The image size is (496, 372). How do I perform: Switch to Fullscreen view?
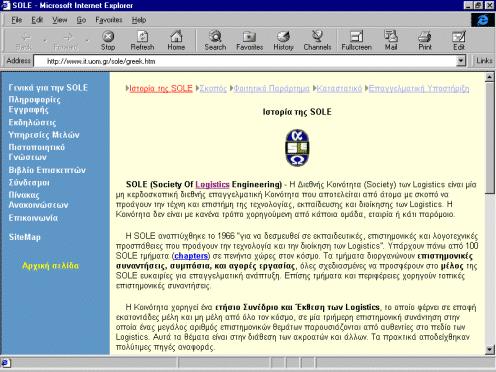click(356, 41)
